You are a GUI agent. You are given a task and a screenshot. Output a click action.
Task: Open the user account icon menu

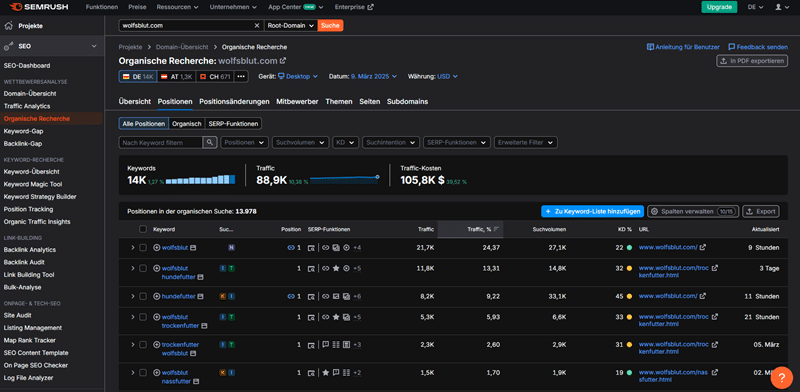point(781,7)
